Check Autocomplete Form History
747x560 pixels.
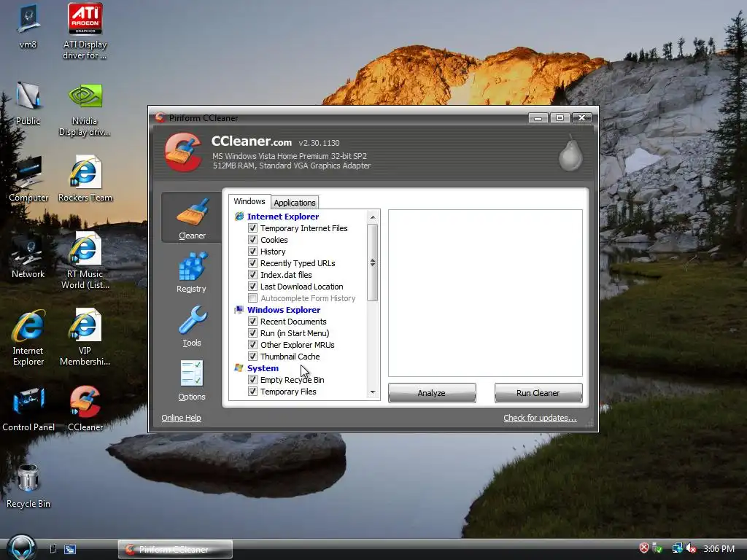pyautogui.click(x=253, y=298)
